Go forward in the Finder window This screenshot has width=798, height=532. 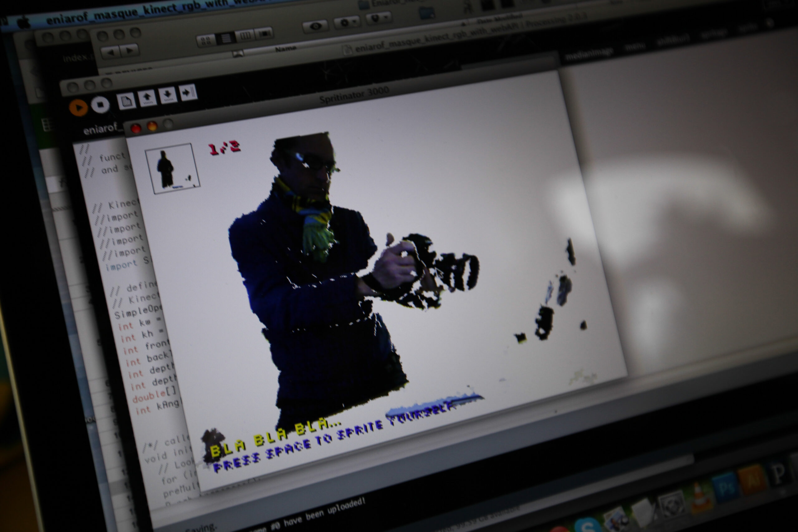coord(130,50)
